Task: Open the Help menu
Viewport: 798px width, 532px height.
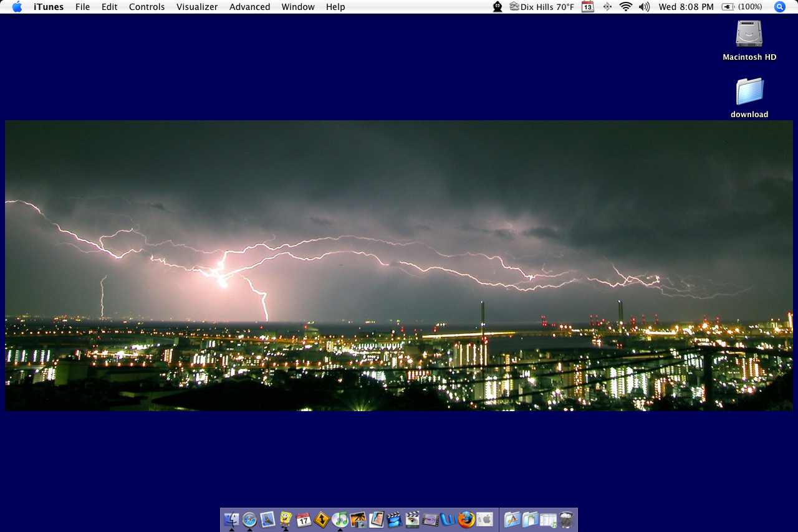Action: pyautogui.click(x=335, y=7)
